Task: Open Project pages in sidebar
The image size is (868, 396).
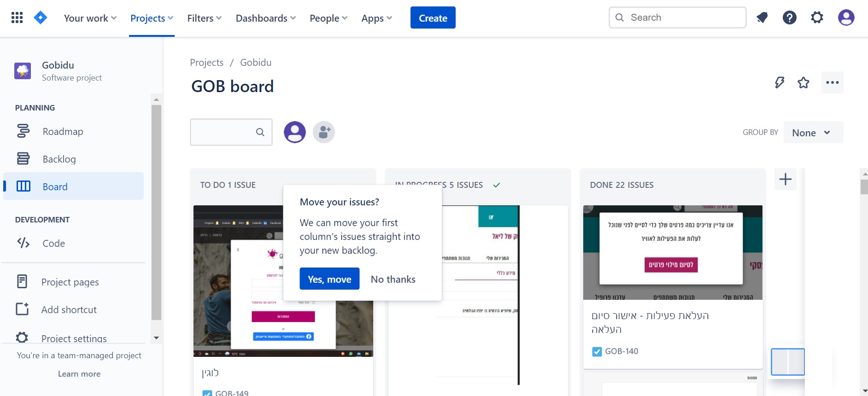Action: pos(74,282)
